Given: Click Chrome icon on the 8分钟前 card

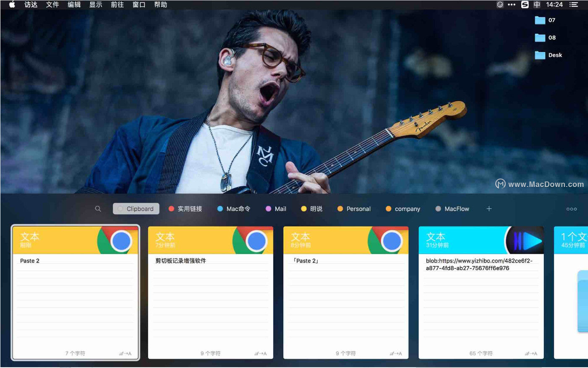Looking at the screenshot, I should (x=389, y=240).
